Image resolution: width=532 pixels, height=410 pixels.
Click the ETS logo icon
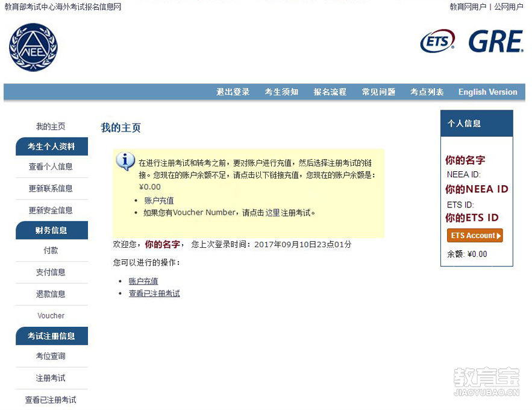(437, 41)
